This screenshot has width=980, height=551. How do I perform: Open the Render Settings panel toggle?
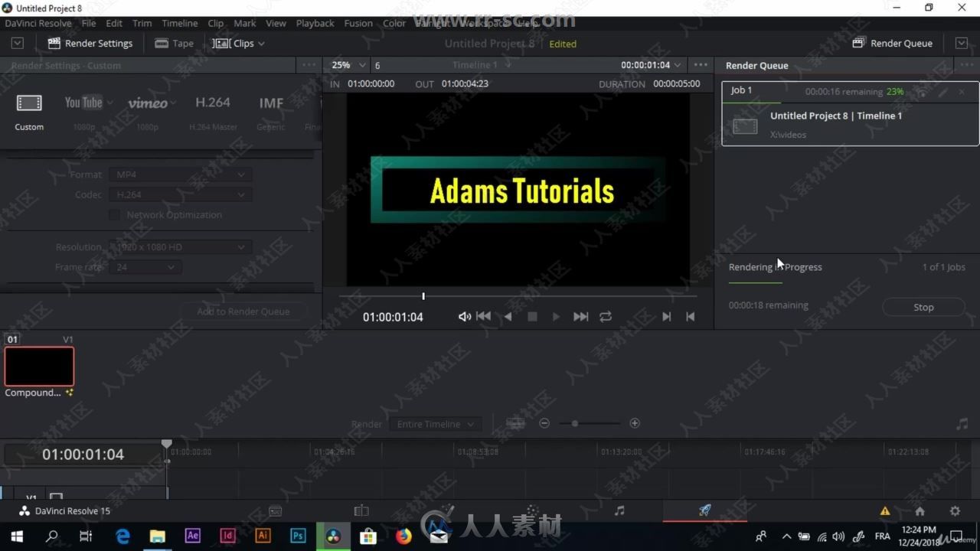click(90, 44)
